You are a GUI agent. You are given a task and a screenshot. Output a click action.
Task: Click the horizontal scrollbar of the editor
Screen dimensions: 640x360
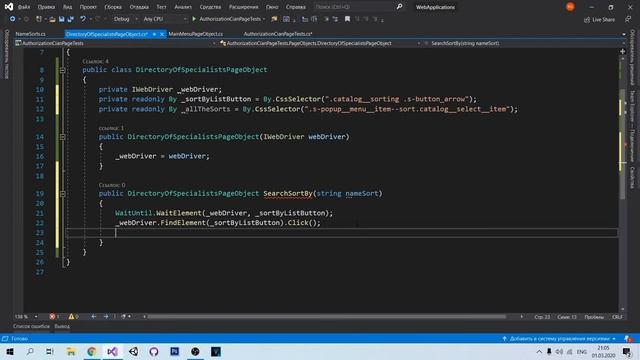(x=327, y=317)
